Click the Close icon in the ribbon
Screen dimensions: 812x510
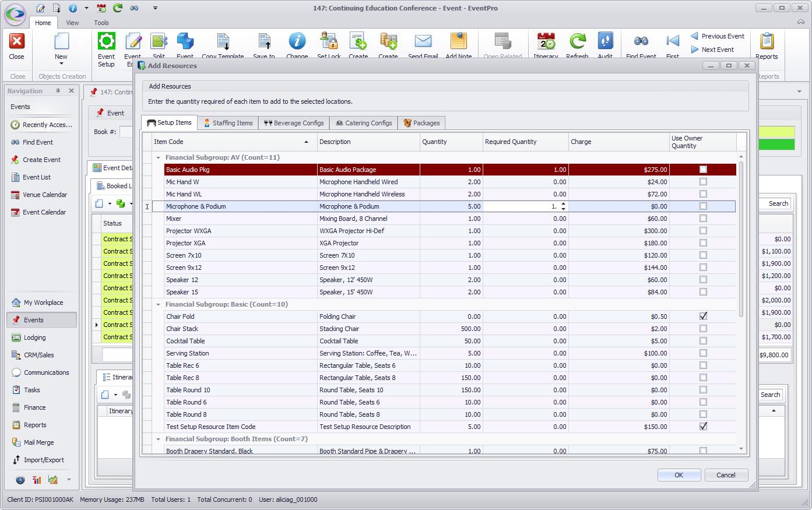tap(17, 41)
